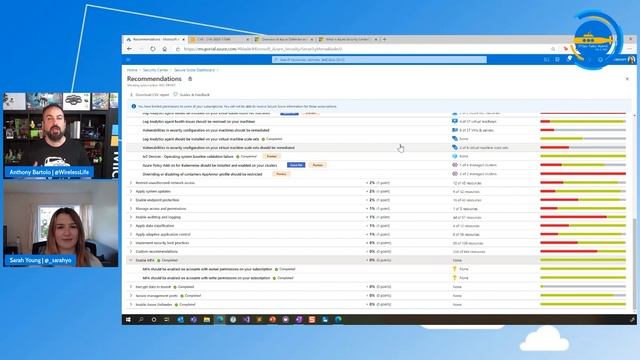Image resolution: width=640 pixels, height=360 pixels.
Task: Click the browser home icon
Action: [x=164, y=49]
